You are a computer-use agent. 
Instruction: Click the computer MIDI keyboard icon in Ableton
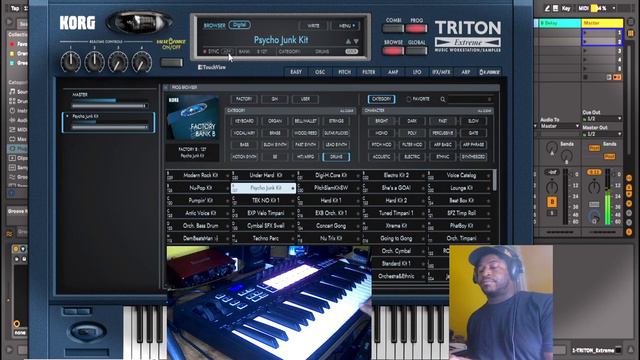click(x=556, y=8)
